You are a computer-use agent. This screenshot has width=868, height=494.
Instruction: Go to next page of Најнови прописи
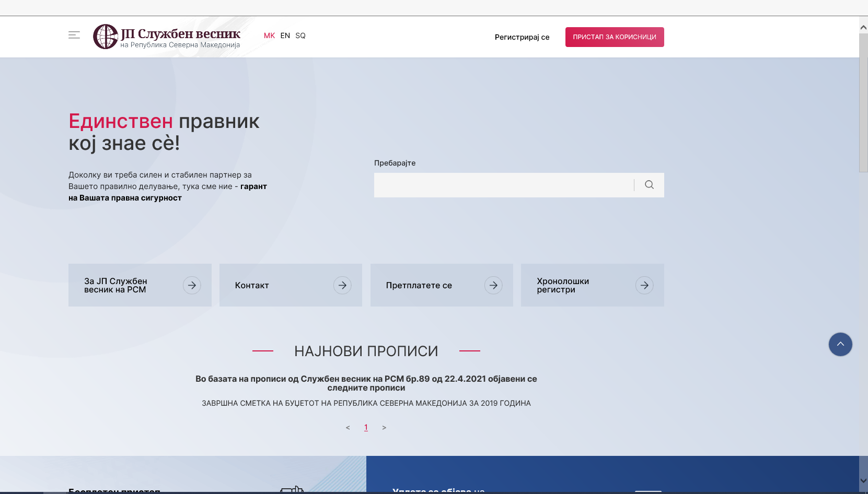click(384, 428)
